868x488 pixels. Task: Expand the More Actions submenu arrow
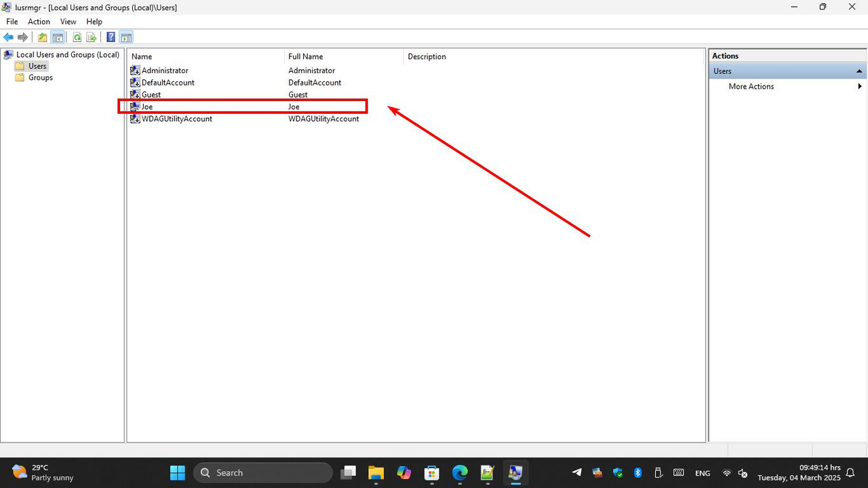pyautogui.click(x=860, y=86)
